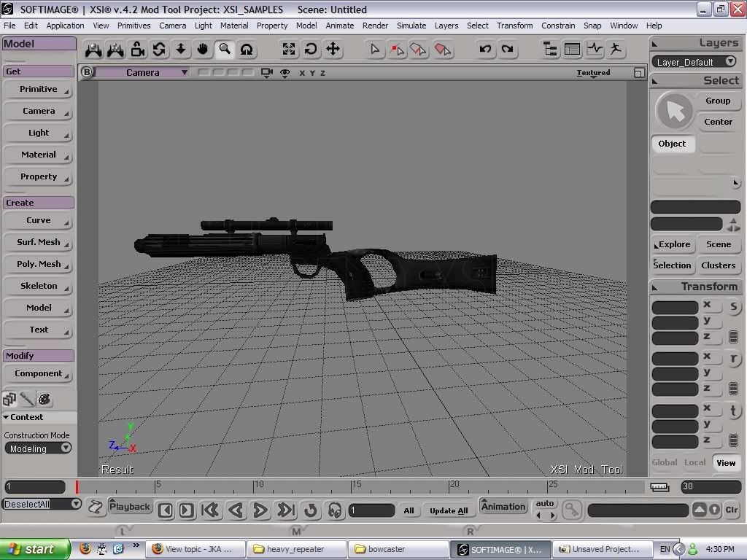Click the maximize viewport icon beside Textured
The image size is (747, 560).
tap(639, 73)
